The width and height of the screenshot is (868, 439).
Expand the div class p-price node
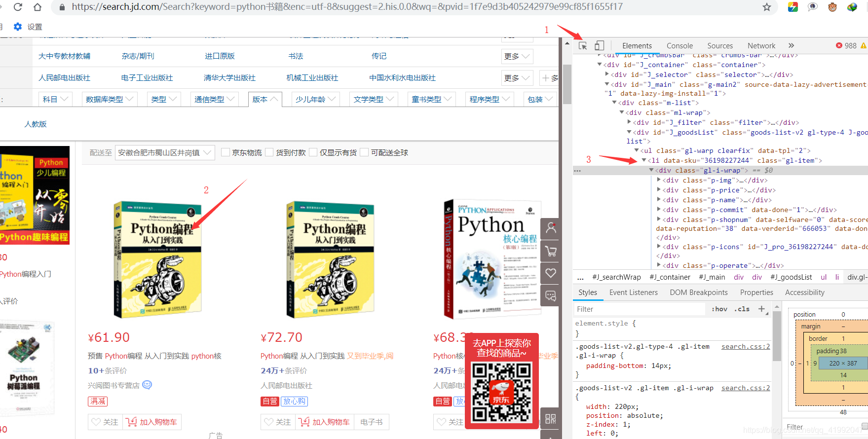point(659,190)
